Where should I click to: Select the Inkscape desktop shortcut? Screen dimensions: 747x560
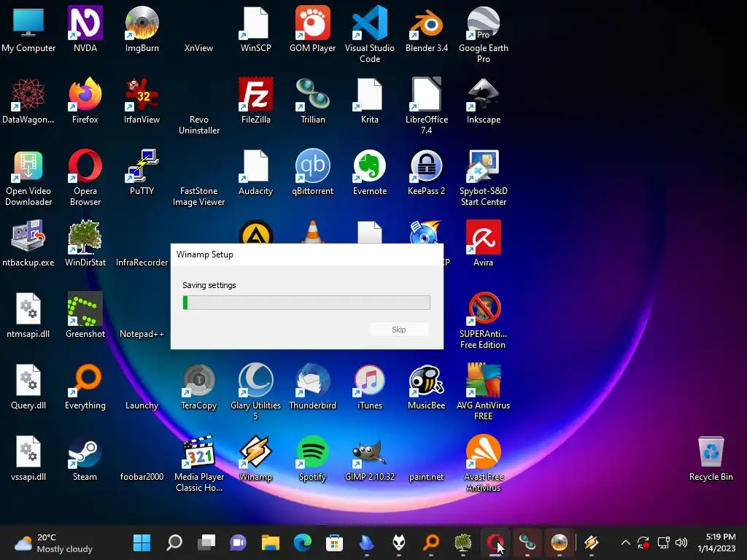click(483, 94)
